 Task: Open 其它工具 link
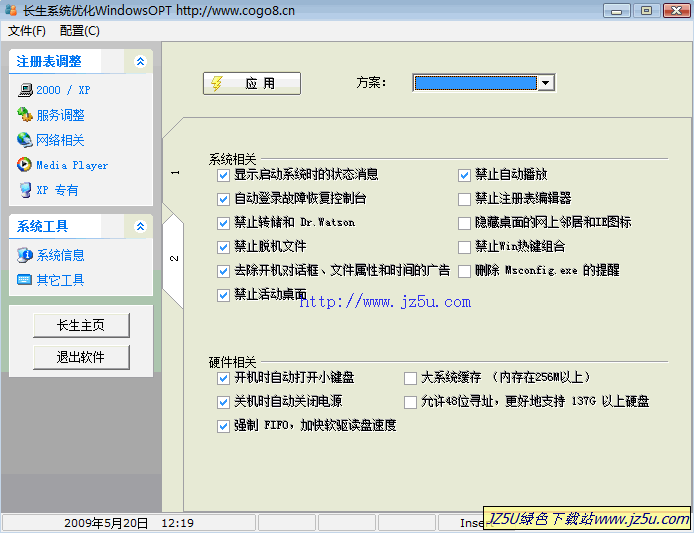pyautogui.click(x=60, y=280)
